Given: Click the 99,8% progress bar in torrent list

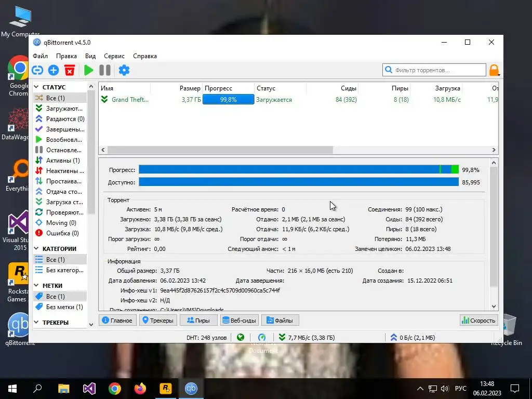Looking at the screenshot, I should point(229,100).
